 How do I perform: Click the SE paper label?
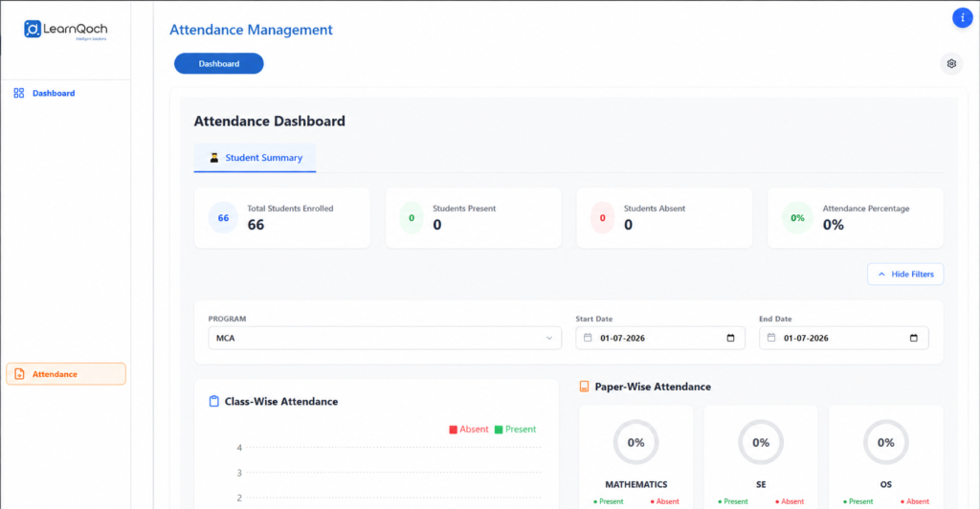coord(761,485)
